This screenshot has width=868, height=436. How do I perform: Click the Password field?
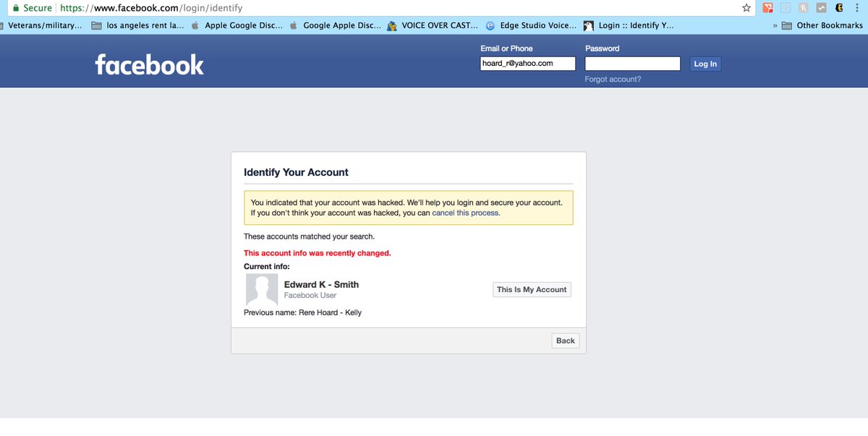coord(633,64)
